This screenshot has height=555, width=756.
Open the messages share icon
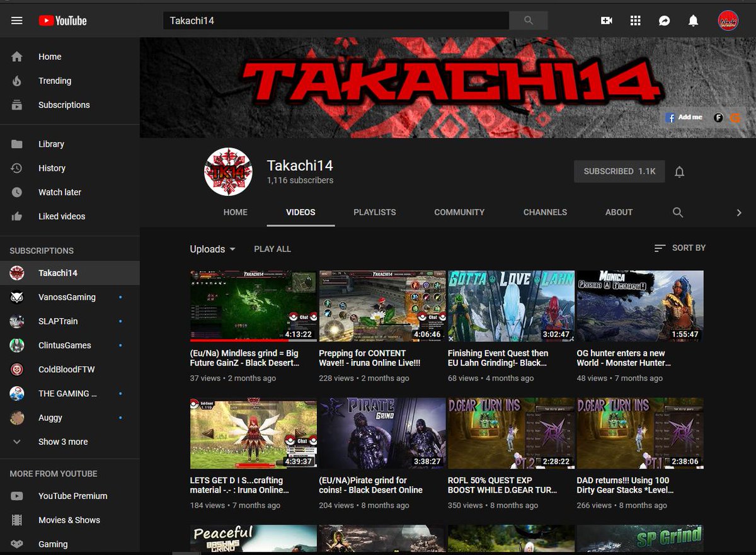pos(664,21)
